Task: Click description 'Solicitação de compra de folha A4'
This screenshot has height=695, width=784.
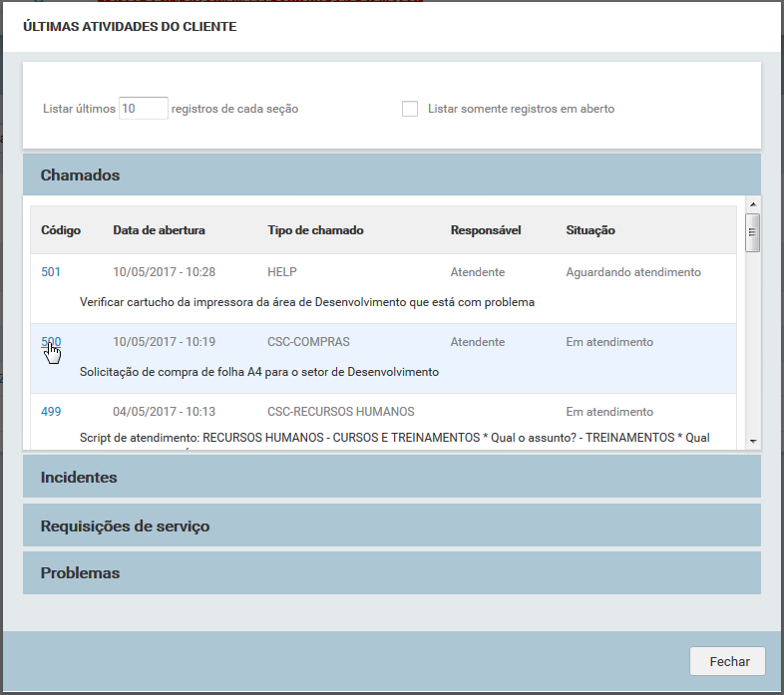Action: [259, 372]
